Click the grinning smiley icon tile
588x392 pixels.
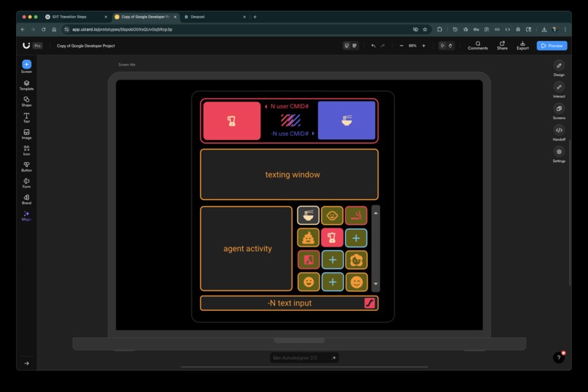[309, 282]
